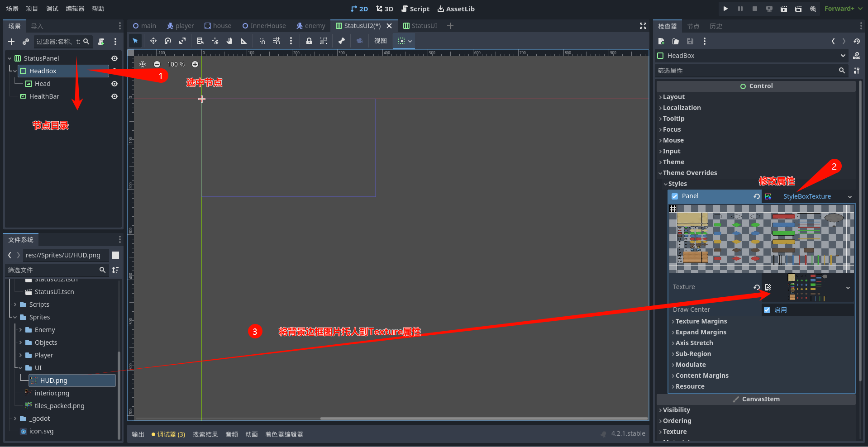The height and width of the screenshot is (447, 868).
Task: Disable Draw Center checkbox
Action: coord(767,310)
